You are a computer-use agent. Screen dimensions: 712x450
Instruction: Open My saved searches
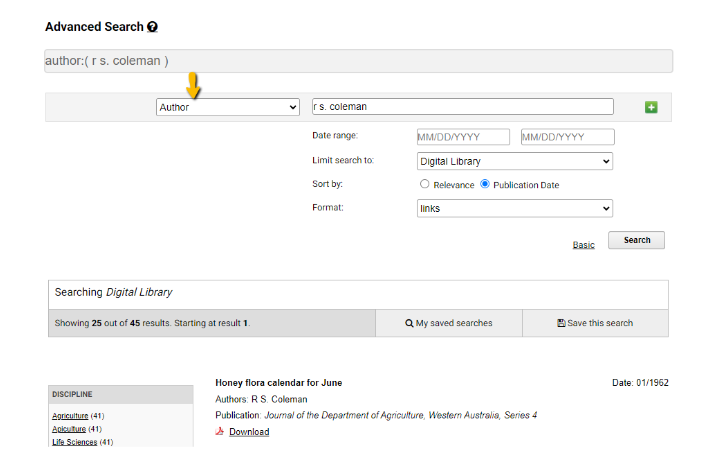tap(449, 323)
